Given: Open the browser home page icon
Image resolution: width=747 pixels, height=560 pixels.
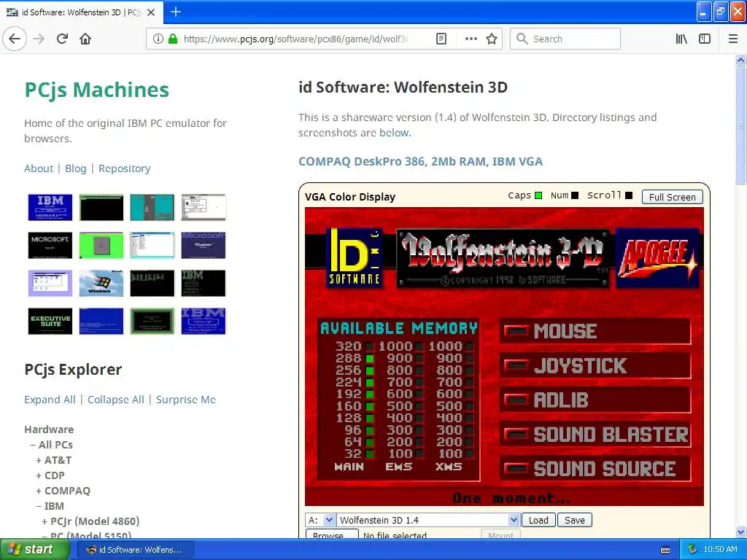Looking at the screenshot, I should [85, 39].
